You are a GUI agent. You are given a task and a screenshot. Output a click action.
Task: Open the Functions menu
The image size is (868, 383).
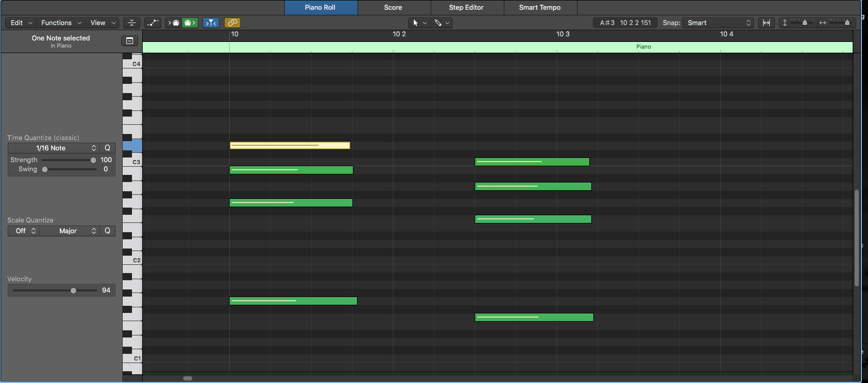coord(61,22)
